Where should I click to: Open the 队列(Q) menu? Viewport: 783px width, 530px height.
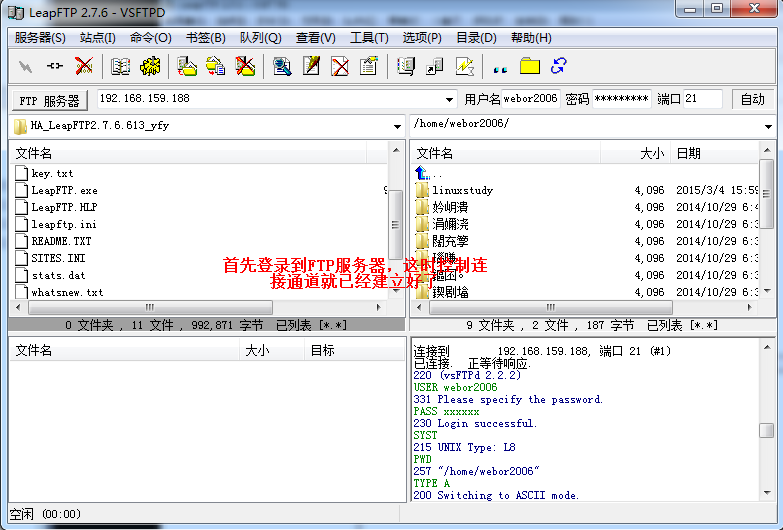(x=260, y=38)
